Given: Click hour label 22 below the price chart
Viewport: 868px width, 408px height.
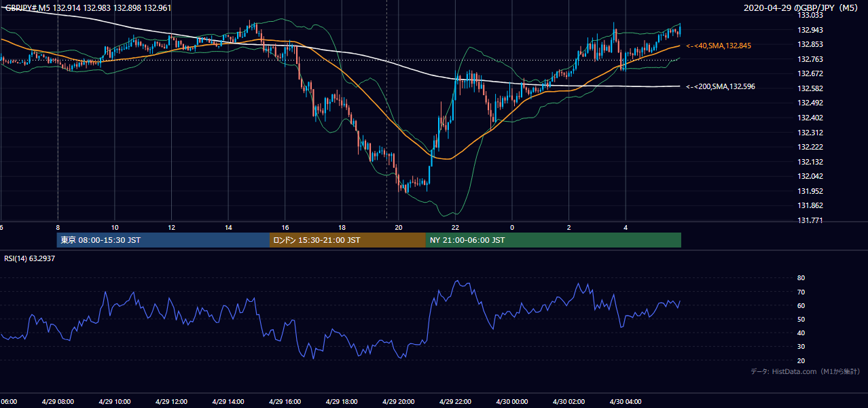Looking at the screenshot, I should click(x=455, y=228).
